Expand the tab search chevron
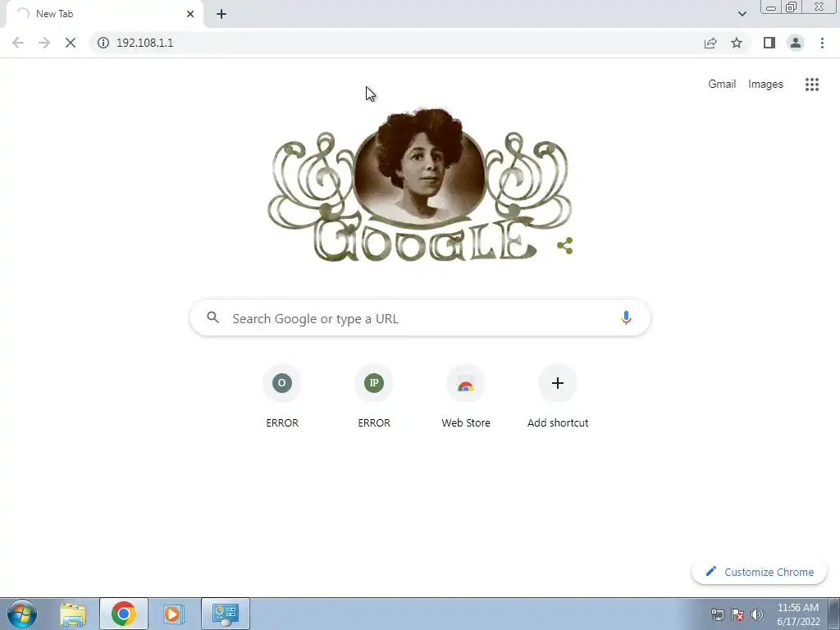Viewport: 840px width, 630px height. tap(742, 14)
